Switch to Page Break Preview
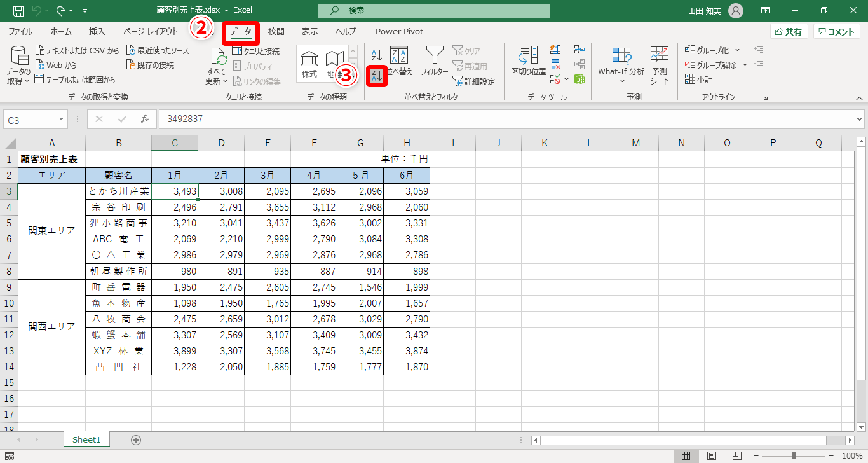The height and width of the screenshot is (463, 868). click(x=737, y=456)
